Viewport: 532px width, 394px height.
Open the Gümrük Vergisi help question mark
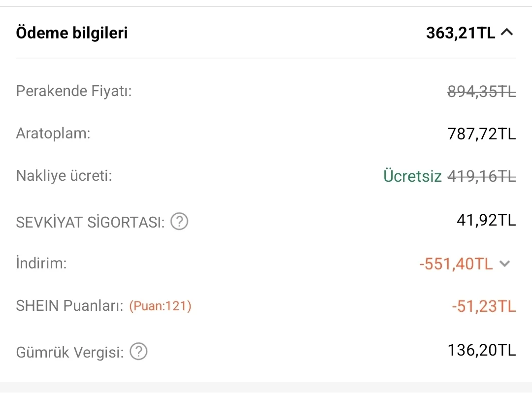tap(138, 352)
